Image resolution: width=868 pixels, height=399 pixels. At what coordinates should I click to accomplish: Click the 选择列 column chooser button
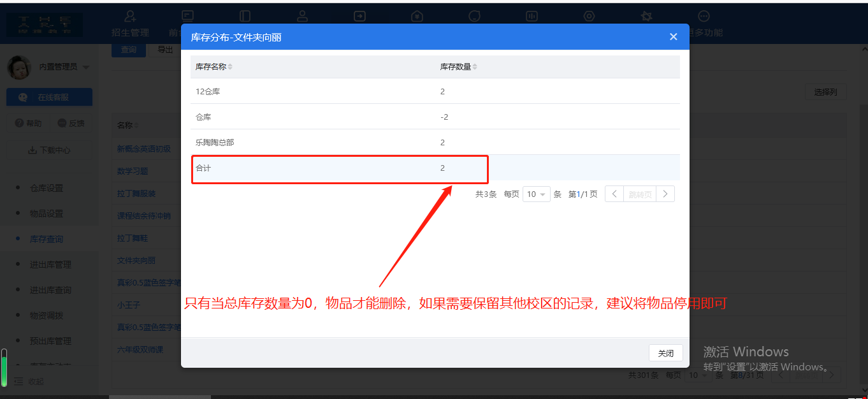tap(825, 92)
